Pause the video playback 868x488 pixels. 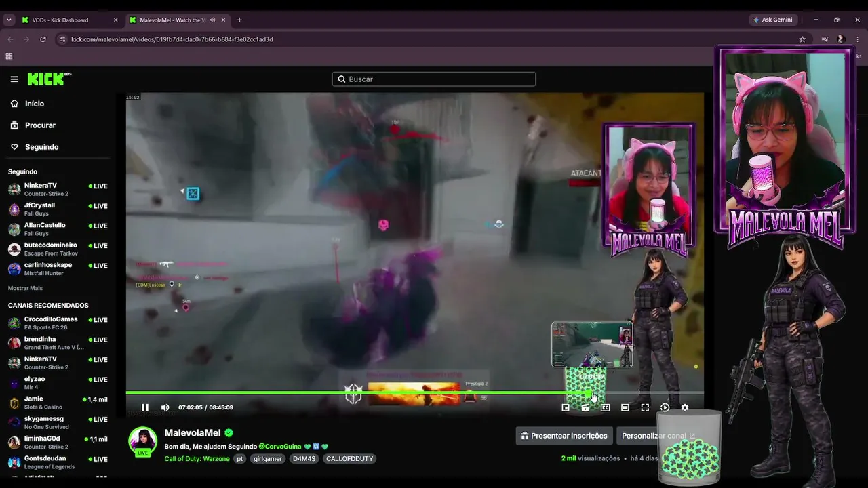click(145, 407)
